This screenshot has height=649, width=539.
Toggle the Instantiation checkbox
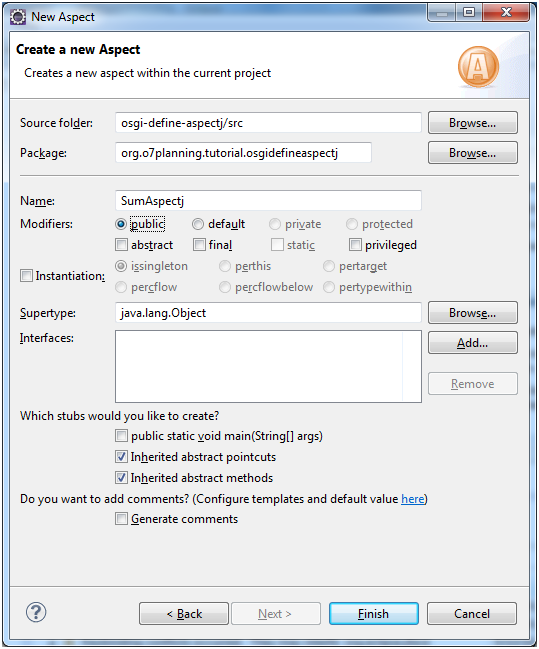(x=26, y=276)
